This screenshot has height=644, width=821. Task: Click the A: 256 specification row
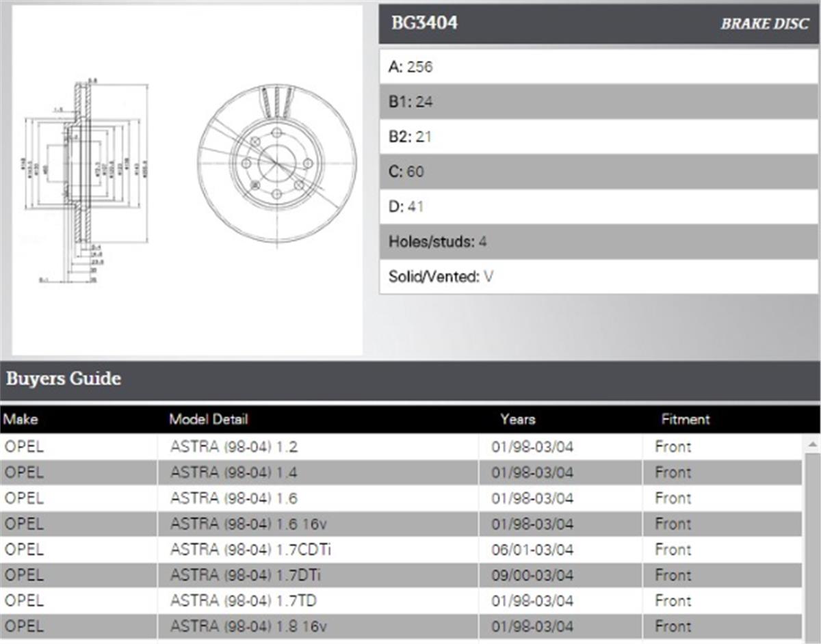tap(599, 66)
